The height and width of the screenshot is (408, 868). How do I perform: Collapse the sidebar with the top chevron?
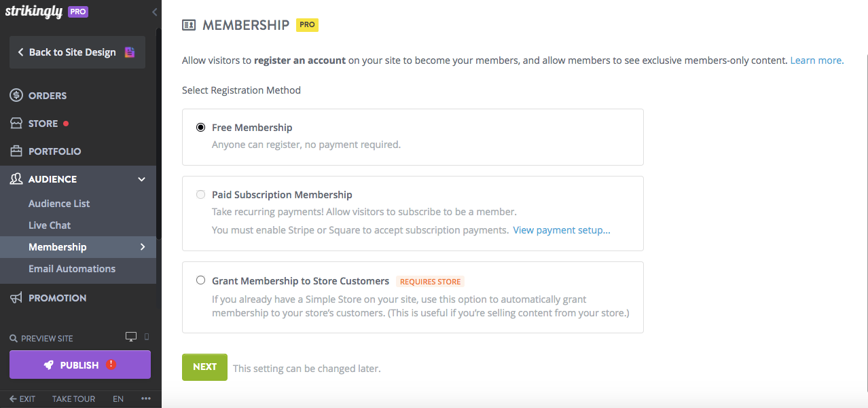click(154, 12)
